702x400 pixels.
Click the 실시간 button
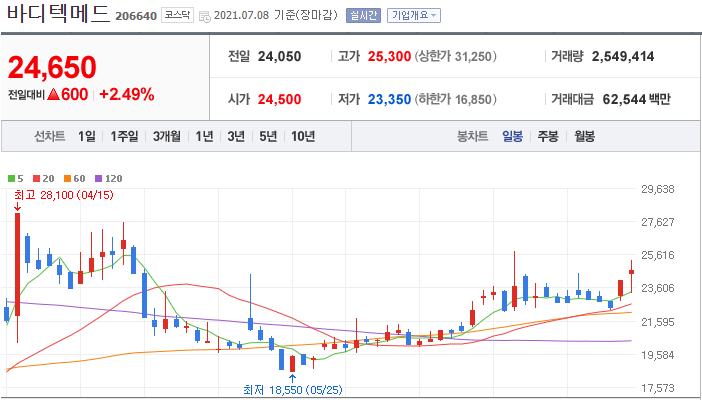[363, 16]
